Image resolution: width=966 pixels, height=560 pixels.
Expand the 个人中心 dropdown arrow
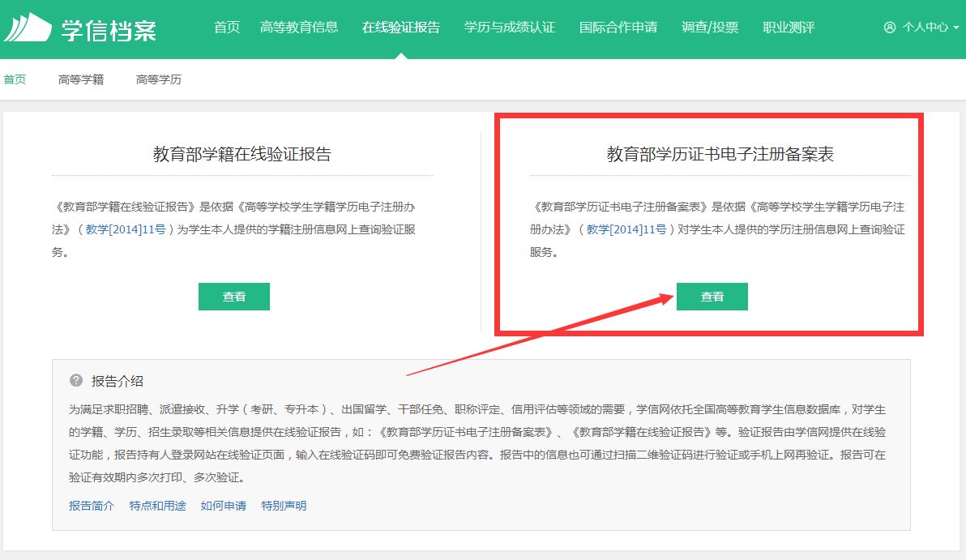pyautogui.click(x=956, y=28)
